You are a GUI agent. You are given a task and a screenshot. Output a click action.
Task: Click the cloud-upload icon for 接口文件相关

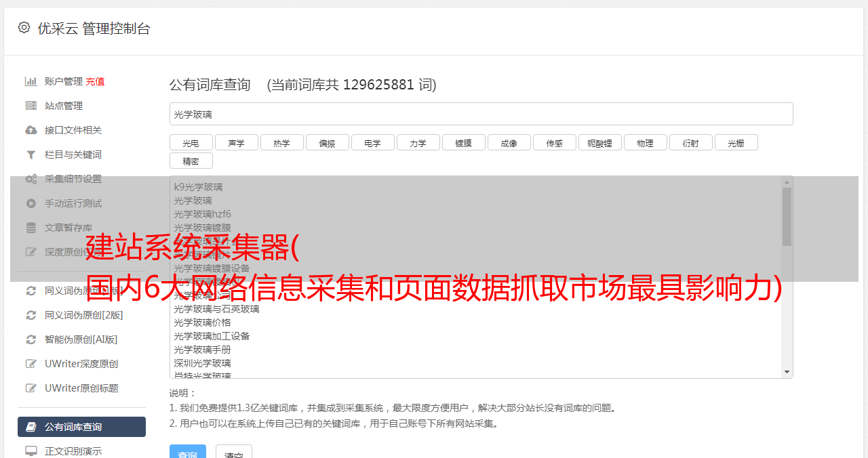[x=31, y=130]
